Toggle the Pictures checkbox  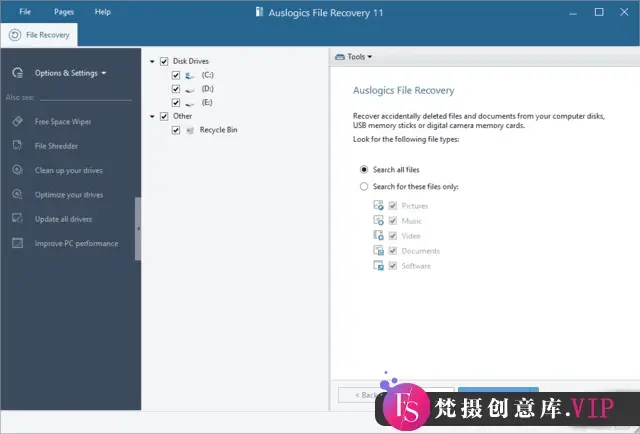pyautogui.click(x=393, y=205)
